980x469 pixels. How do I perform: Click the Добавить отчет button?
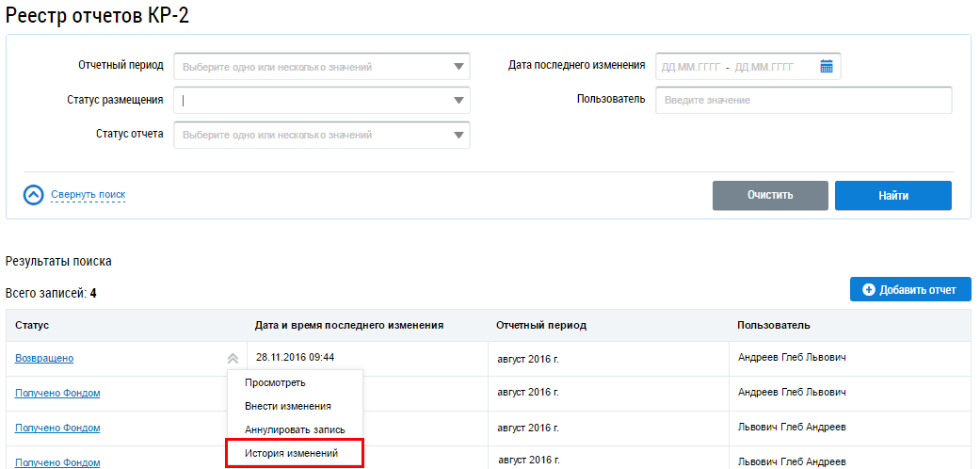pos(909,289)
